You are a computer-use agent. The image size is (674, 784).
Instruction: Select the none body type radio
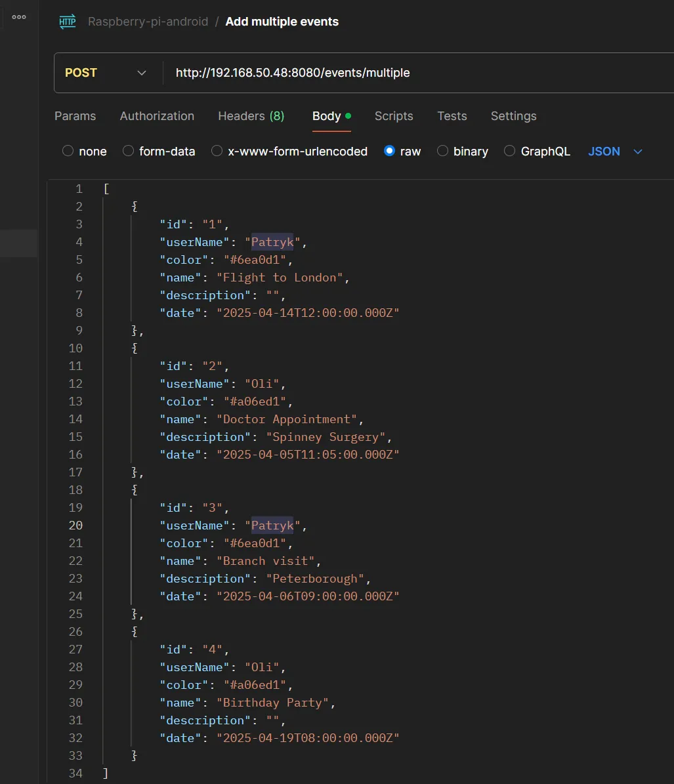(68, 151)
